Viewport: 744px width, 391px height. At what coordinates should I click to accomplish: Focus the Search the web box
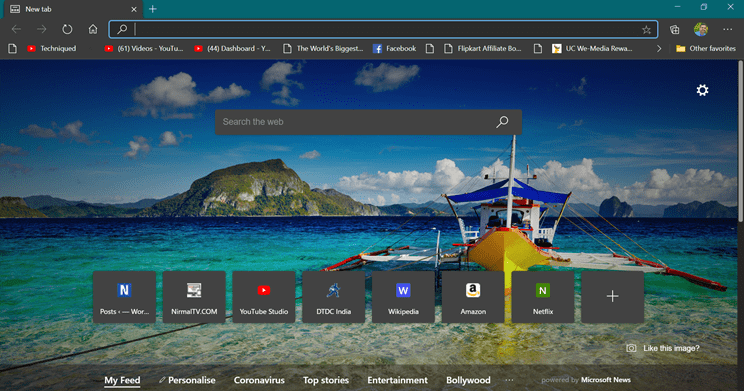click(368, 122)
